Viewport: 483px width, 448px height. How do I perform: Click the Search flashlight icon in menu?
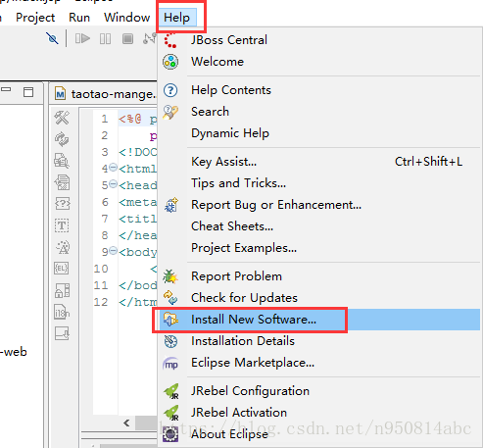point(170,112)
